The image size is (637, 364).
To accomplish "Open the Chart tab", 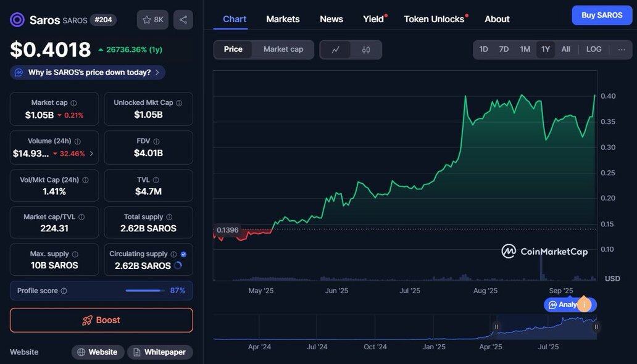I will 235,19.
